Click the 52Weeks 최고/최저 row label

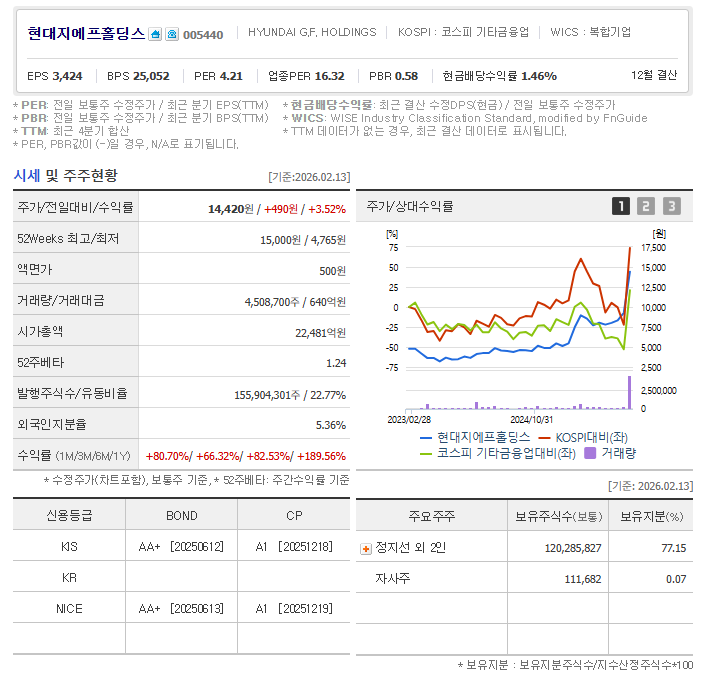68,239
